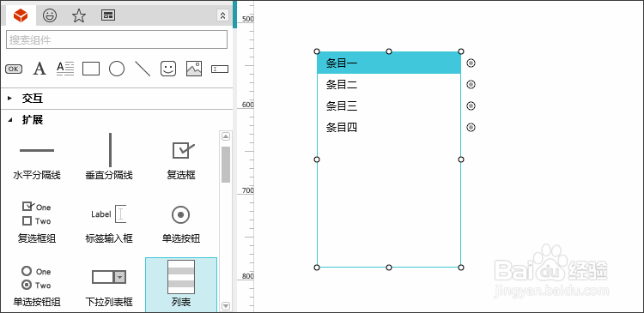Click the component list scroll up arrow
The image size is (644, 313).
click(x=226, y=136)
